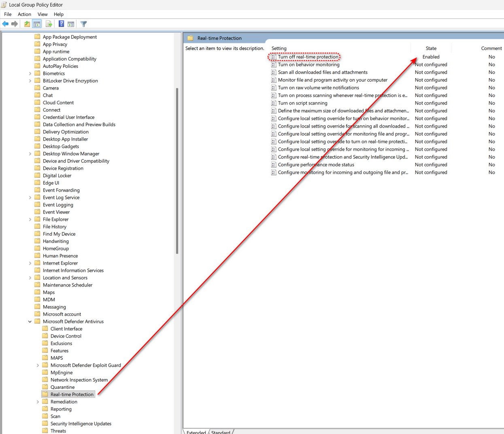Open the Help menu

point(59,14)
